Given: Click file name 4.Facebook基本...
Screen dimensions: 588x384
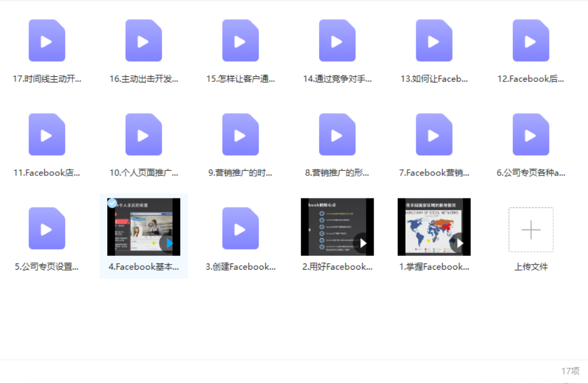Looking at the screenshot, I should click(144, 267).
